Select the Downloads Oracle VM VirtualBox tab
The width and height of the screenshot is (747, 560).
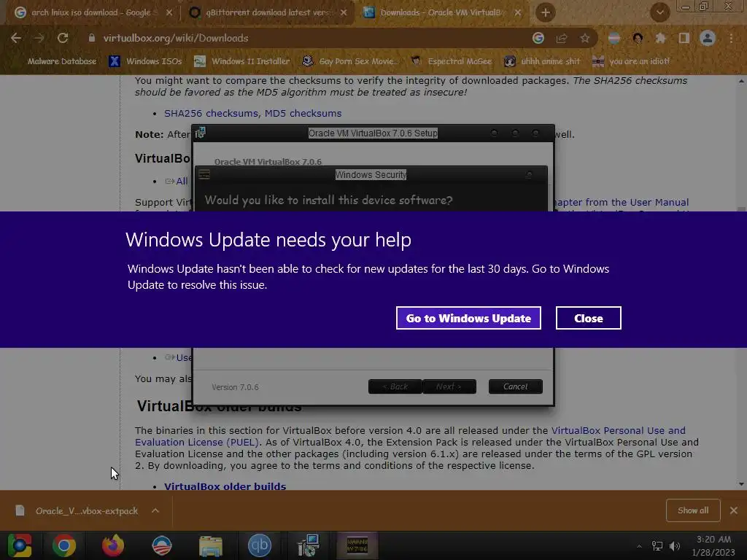pyautogui.click(x=443, y=12)
